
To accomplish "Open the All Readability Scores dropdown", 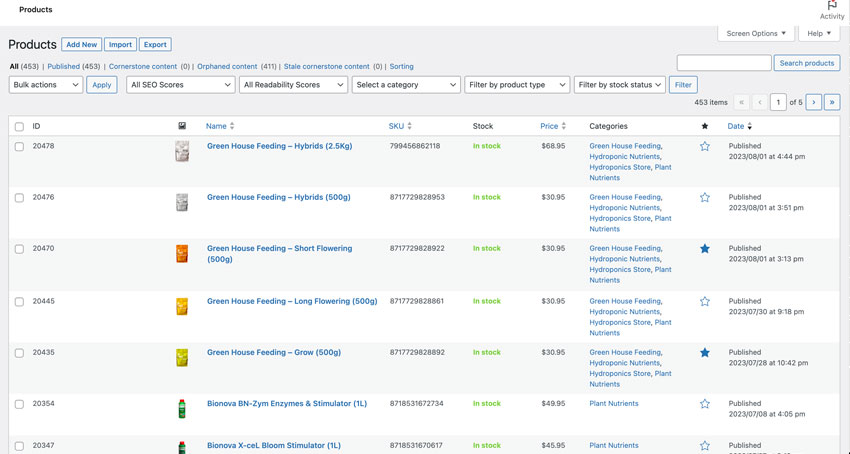I will [293, 85].
